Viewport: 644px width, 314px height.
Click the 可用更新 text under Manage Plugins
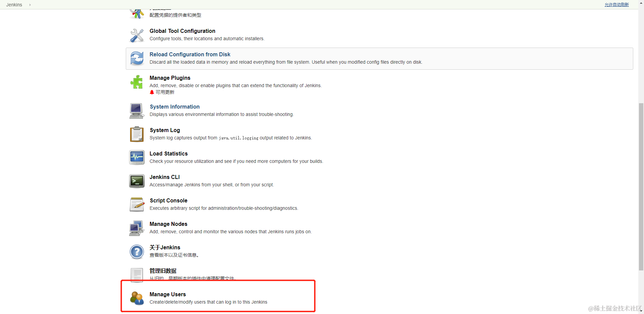coord(165,92)
